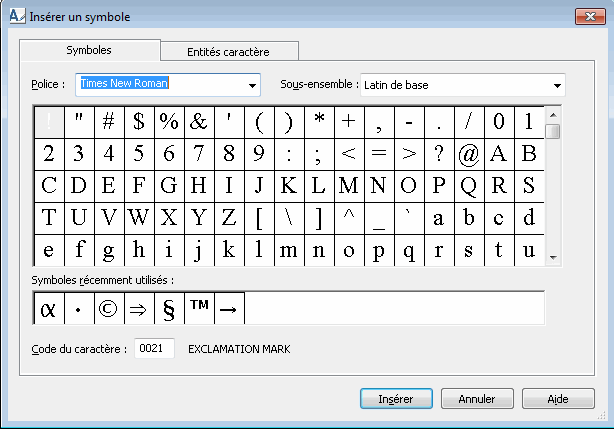Image resolution: width=614 pixels, height=429 pixels.
Task: Select the recently used right arrow → symbol
Action: 229,308
